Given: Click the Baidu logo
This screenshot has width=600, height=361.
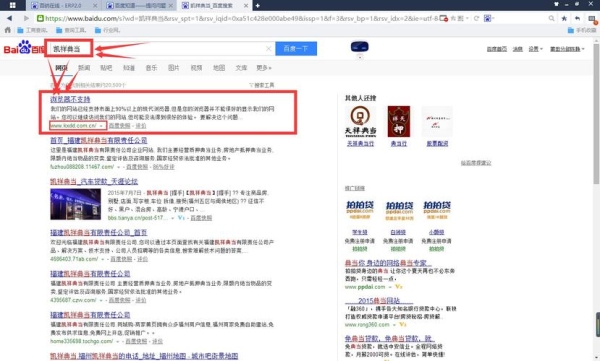Looking at the screenshot, I should point(24,48).
